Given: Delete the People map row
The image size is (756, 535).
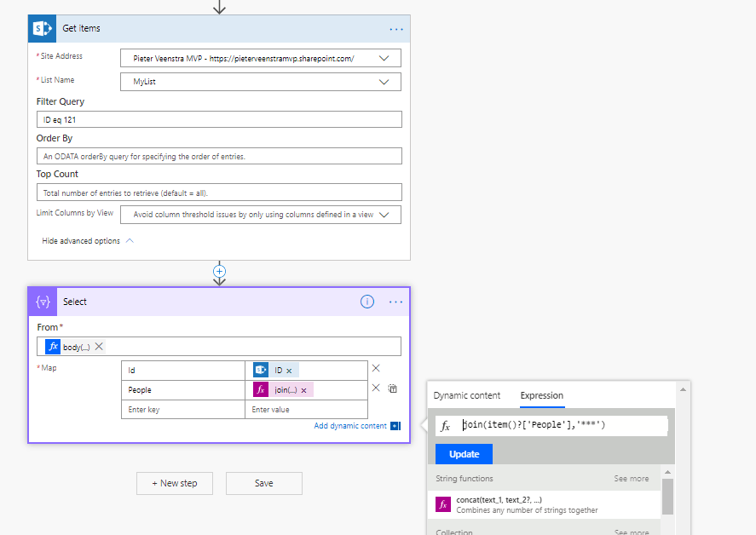Looking at the screenshot, I should (x=376, y=388).
